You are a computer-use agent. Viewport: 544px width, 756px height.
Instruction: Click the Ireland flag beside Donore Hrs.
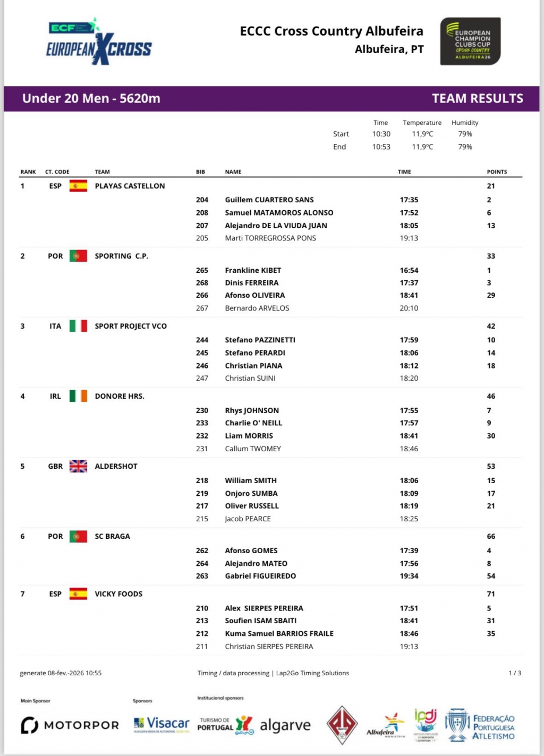click(x=78, y=396)
